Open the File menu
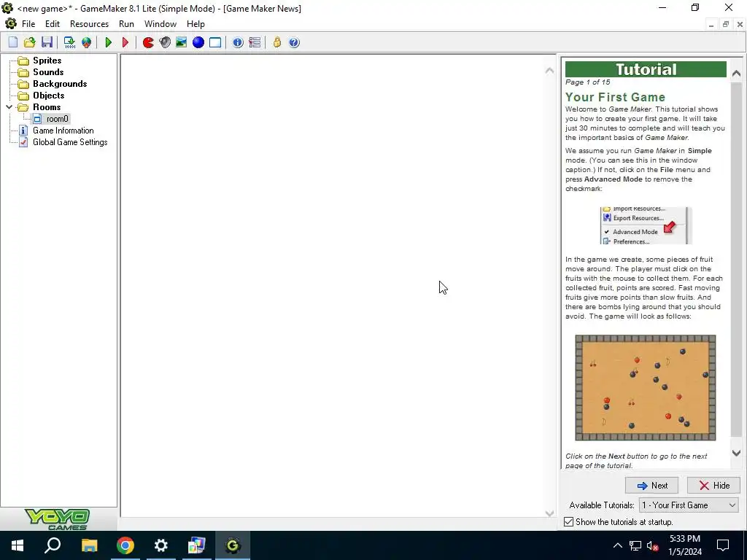747x560 pixels. pyautogui.click(x=28, y=24)
